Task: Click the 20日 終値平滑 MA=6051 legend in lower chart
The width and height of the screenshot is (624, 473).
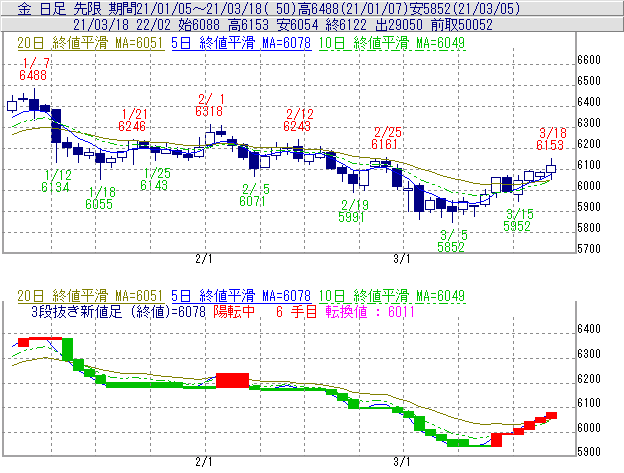Action: (x=90, y=296)
